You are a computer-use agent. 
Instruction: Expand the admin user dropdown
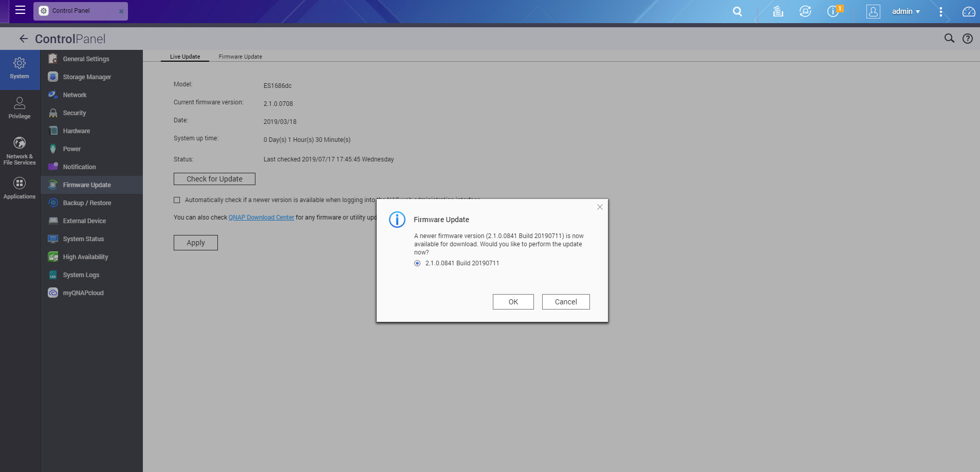pyautogui.click(x=905, y=11)
